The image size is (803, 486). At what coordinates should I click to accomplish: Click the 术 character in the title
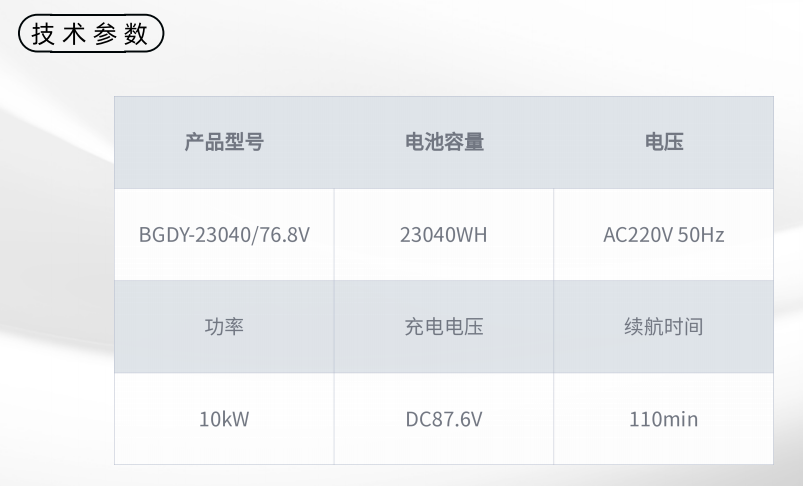[x=74, y=34]
